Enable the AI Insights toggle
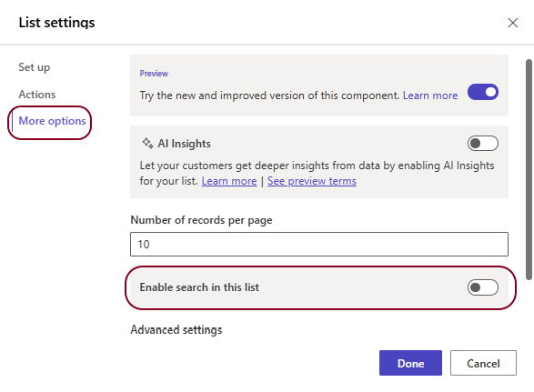The image size is (534, 392). pos(482,144)
